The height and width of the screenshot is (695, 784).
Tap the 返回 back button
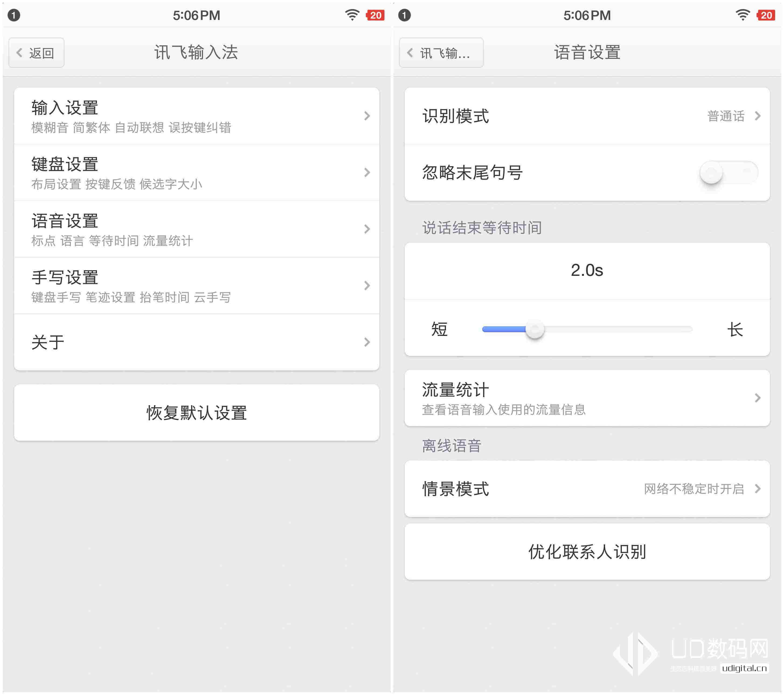pos(36,53)
